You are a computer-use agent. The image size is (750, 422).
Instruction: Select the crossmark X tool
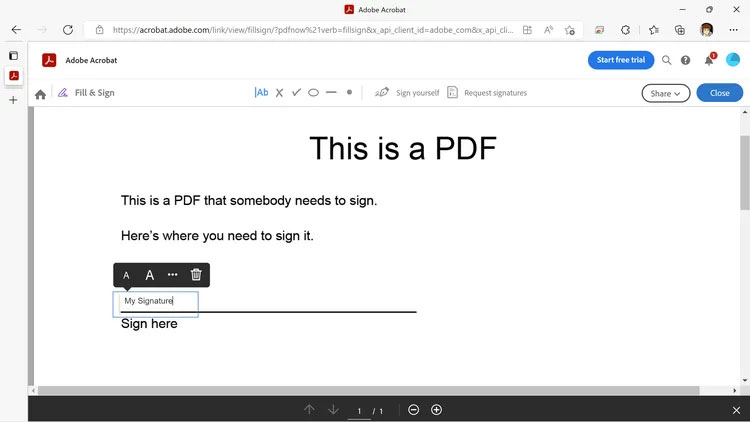coord(280,93)
